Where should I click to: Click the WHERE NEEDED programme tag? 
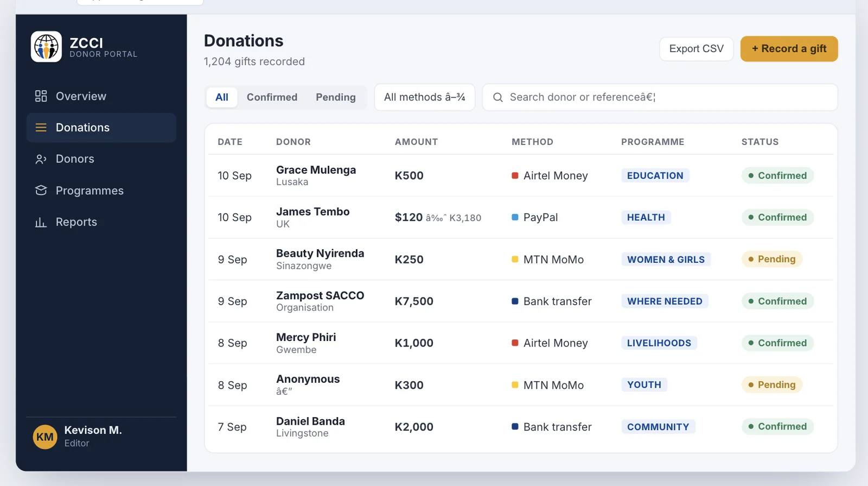coord(665,301)
